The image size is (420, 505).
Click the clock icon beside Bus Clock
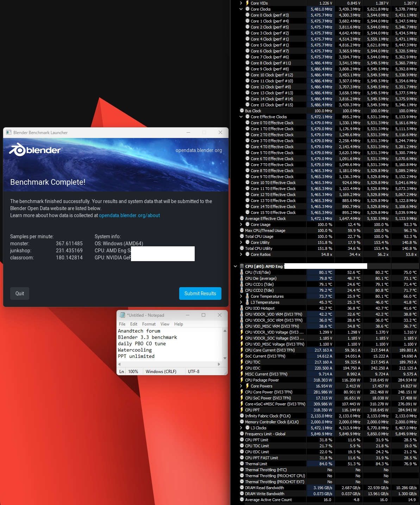(x=242, y=111)
